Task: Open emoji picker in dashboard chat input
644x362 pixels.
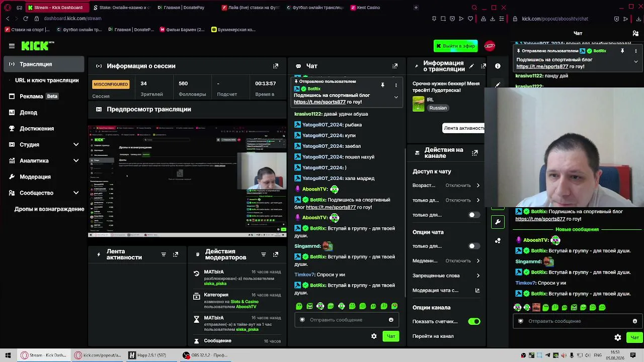Action: tap(391, 320)
